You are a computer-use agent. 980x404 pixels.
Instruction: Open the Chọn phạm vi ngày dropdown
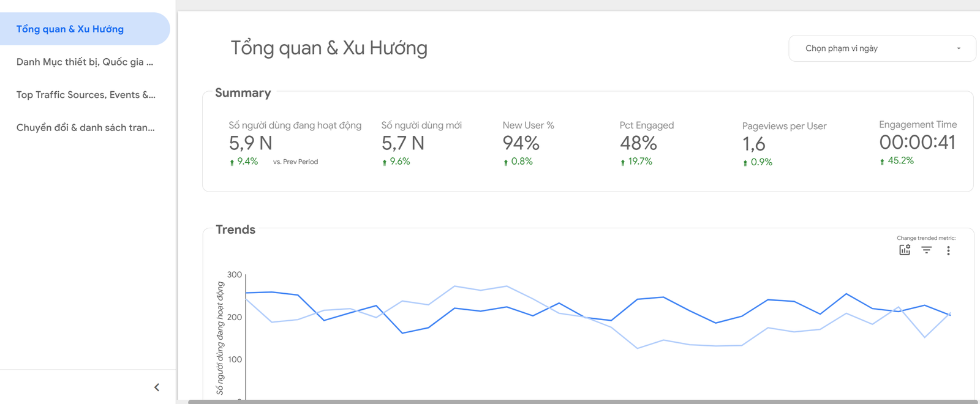coord(882,48)
